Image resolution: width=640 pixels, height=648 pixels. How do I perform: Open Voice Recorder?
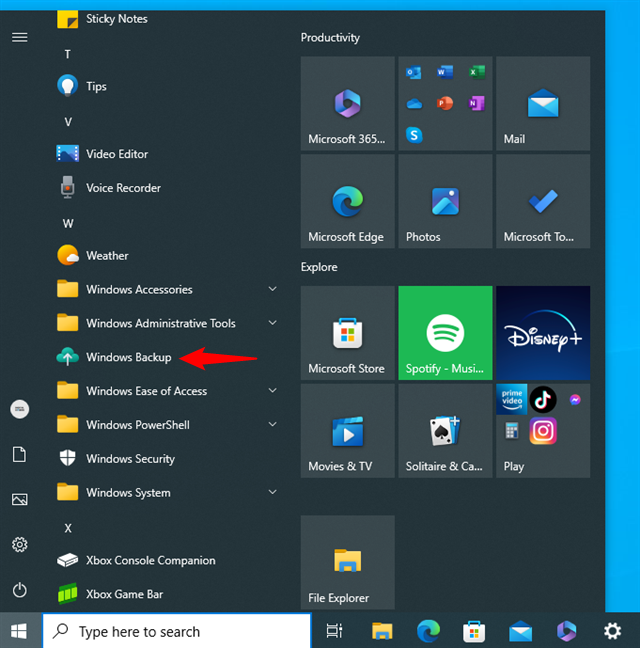tap(165, 188)
